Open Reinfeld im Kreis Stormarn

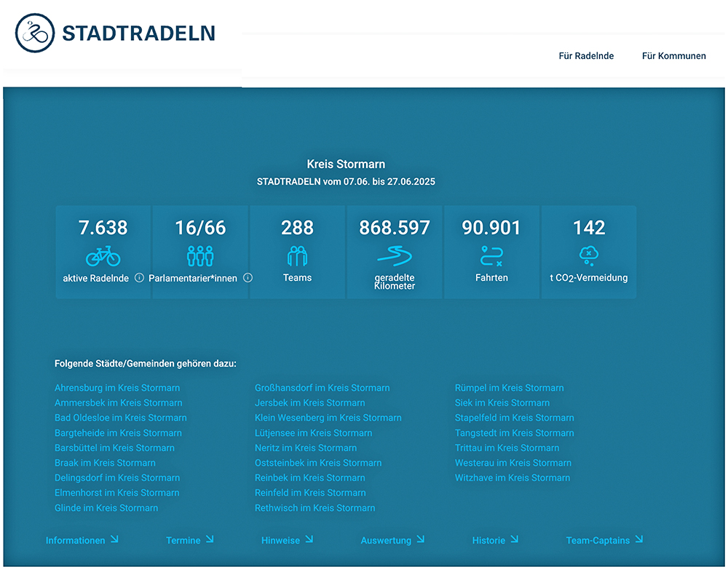(310, 493)
